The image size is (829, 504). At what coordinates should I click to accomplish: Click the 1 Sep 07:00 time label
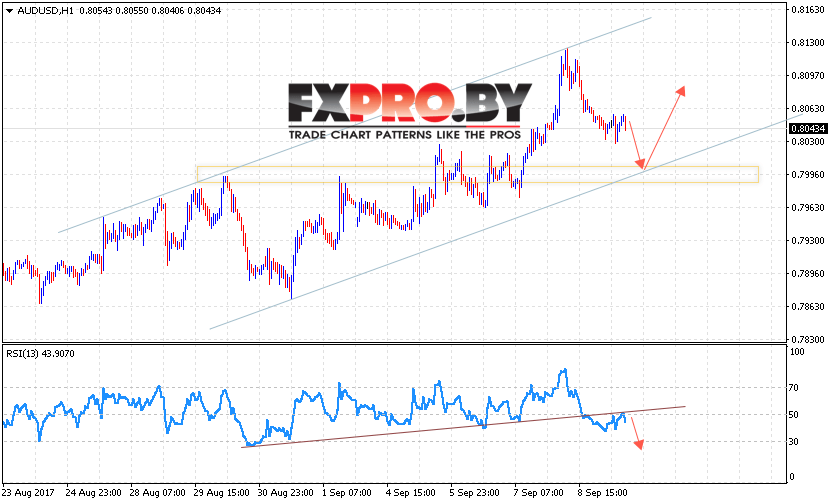tap(347, 492)
